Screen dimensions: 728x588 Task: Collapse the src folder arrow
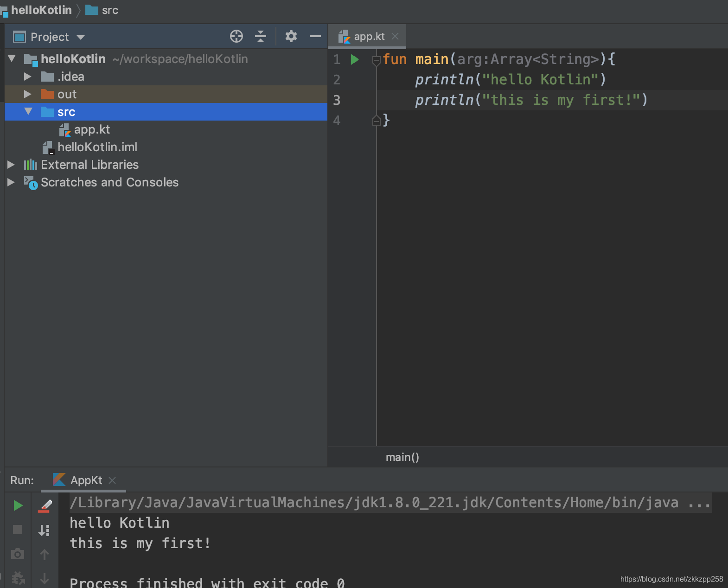click(28, 111)
